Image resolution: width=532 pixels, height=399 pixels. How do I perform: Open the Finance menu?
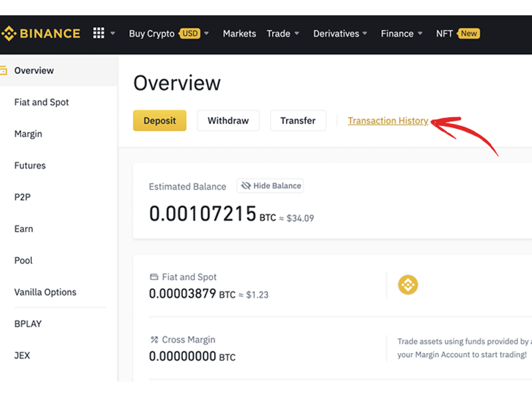(x=397, y=34)
